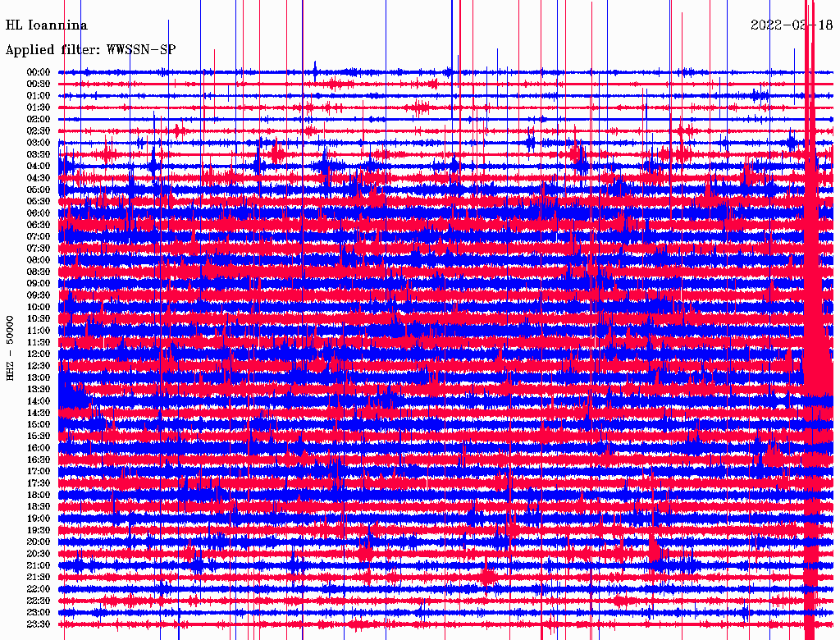Click the 'HHZ - 50000' axis label
Screen dimensions: 840x640
click(x=10, y=348)
